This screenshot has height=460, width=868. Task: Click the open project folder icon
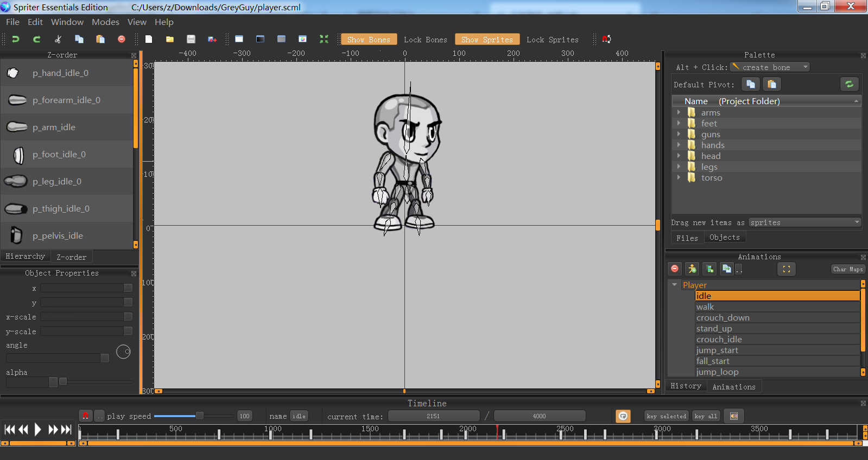click(170, 39)
